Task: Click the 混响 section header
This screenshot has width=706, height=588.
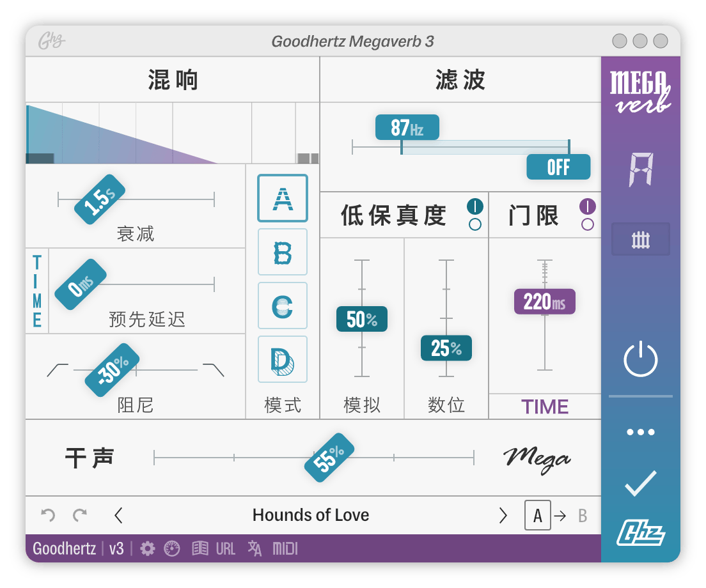Action: pos(173,80)
